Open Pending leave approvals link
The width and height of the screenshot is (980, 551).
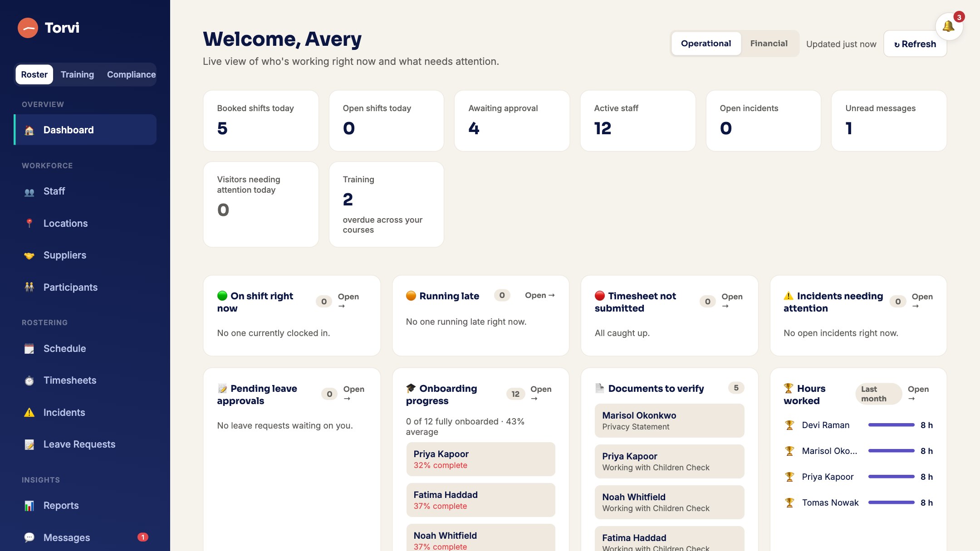click(x=354, y=393)
